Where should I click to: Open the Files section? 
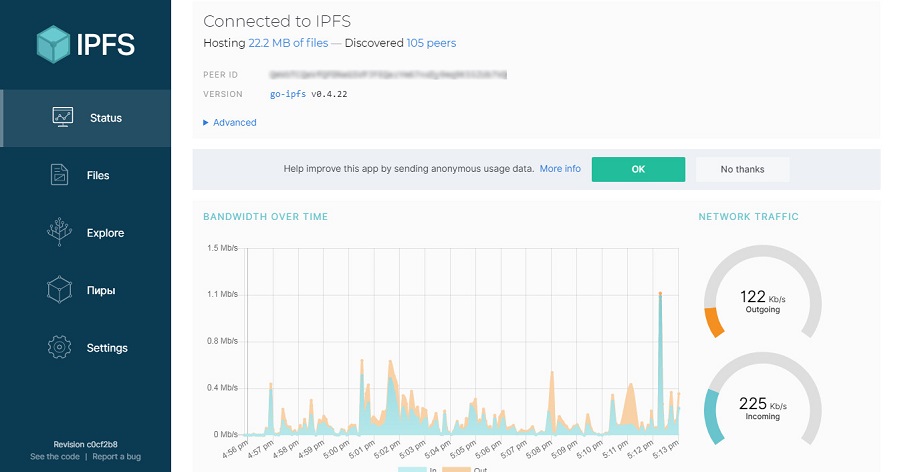(86, 175)
